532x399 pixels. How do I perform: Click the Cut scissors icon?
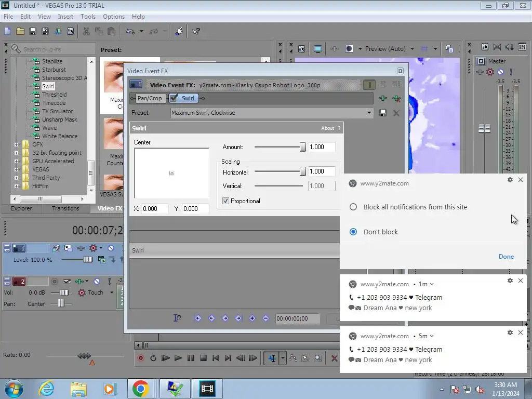coord(86,31)
